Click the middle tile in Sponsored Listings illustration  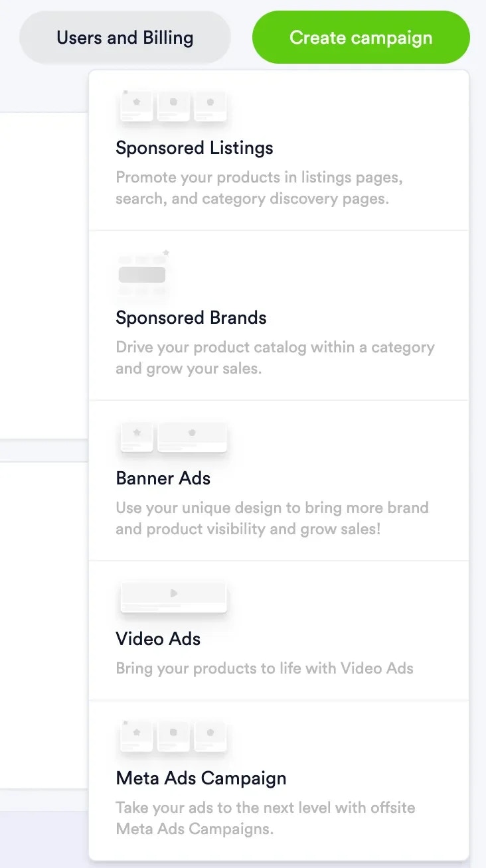tap(173, 105)
